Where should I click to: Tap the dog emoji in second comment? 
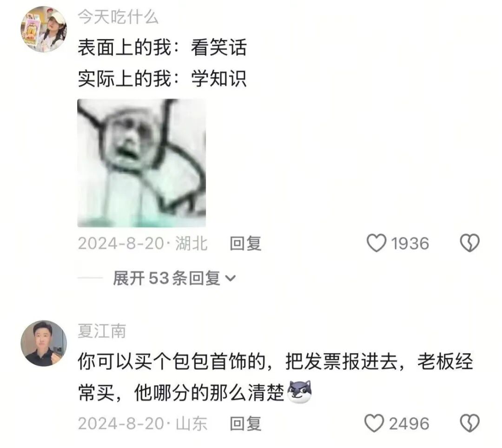300,392
